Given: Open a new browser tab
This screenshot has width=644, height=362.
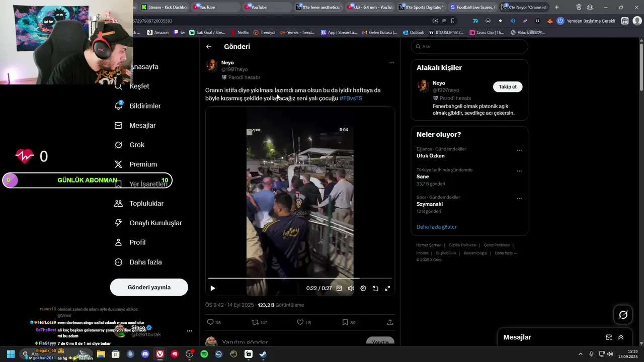Looking at the screenshot, I should pos(556,7).
